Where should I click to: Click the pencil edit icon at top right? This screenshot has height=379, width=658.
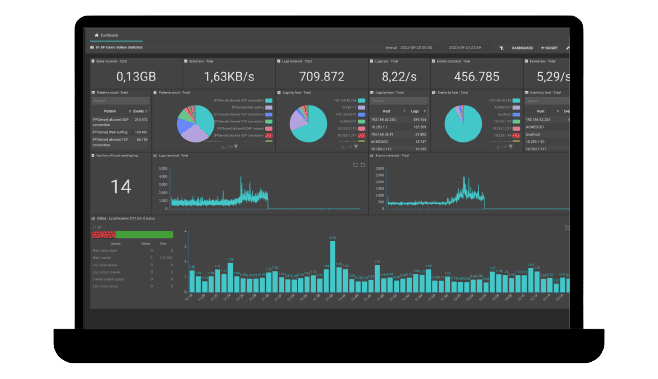[x=567, y=48]
